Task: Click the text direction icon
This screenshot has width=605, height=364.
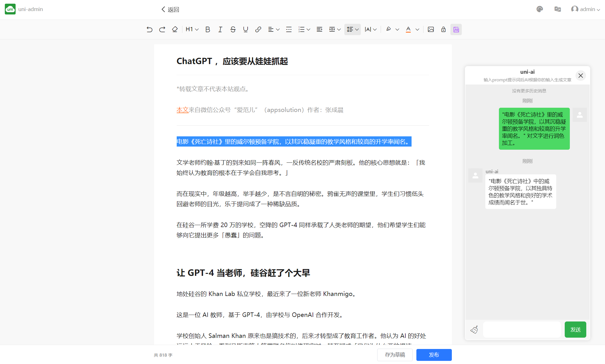Action: [319, 29]
